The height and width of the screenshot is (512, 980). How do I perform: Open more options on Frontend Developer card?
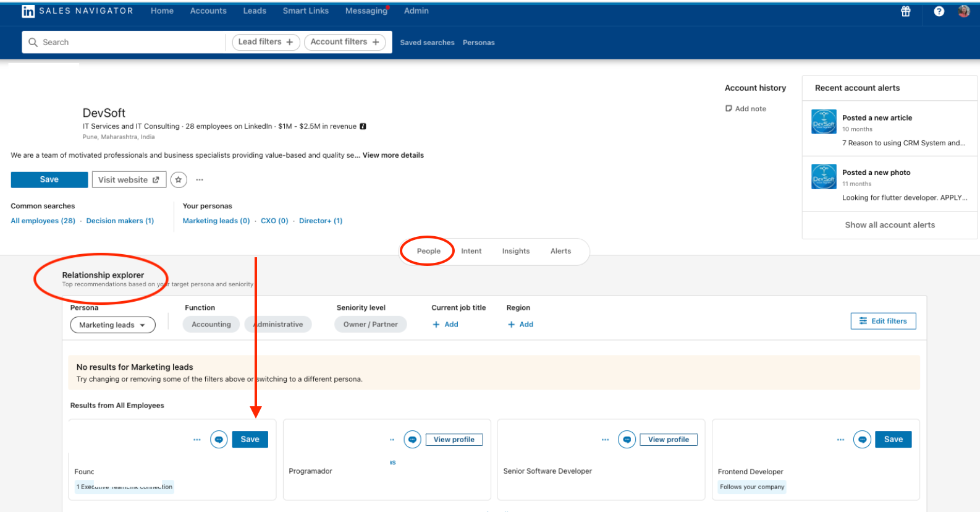coord(841,440)
